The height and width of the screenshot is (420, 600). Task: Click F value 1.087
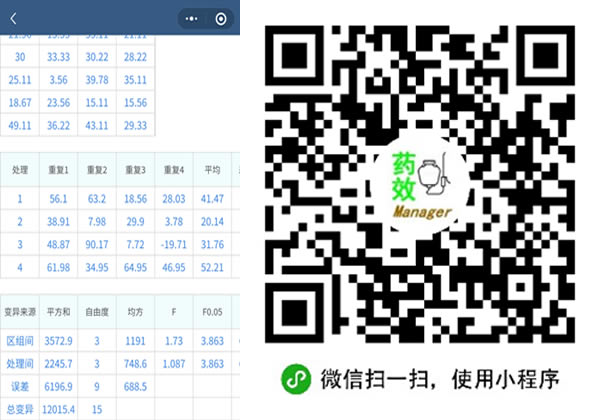point(174,364)
